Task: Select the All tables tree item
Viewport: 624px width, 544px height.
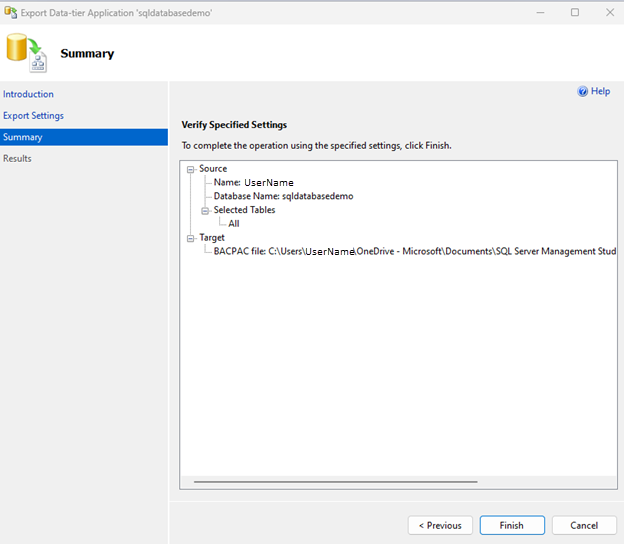Action: click(x=234, y=224)
